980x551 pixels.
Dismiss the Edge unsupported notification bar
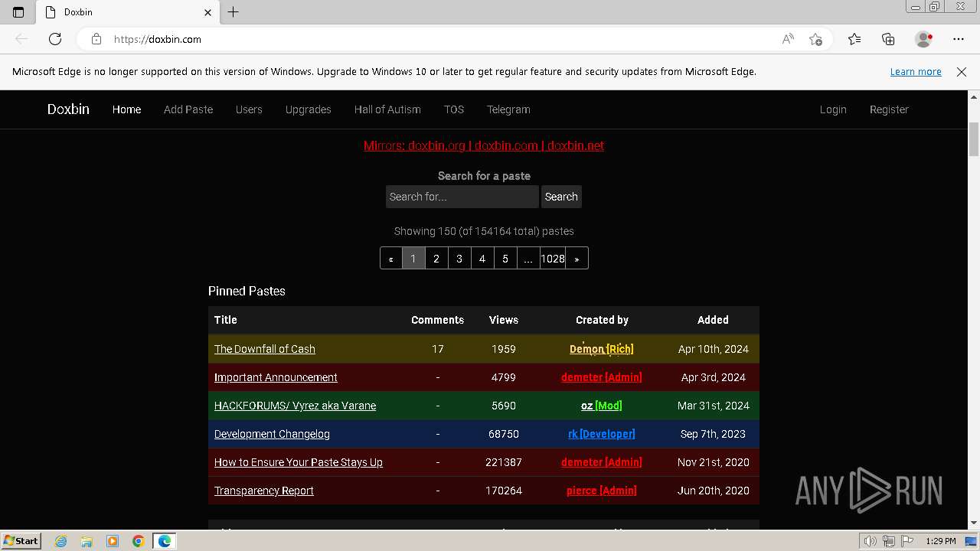(x=962, y=72)
